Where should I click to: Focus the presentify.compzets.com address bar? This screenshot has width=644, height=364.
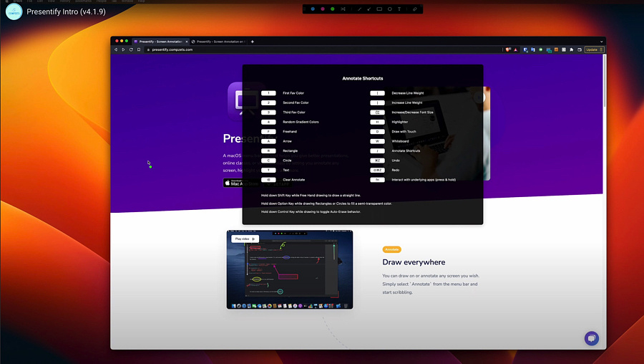tap(323, 49)
